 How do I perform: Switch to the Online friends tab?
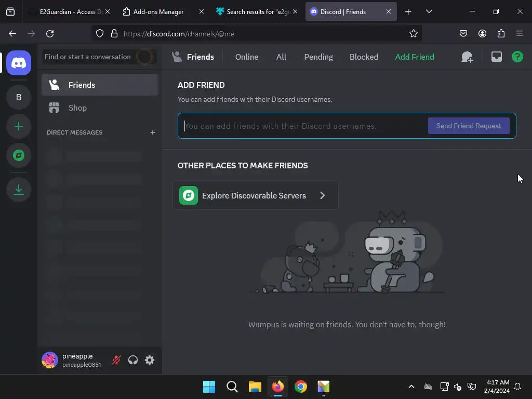(x=247, y=57)
